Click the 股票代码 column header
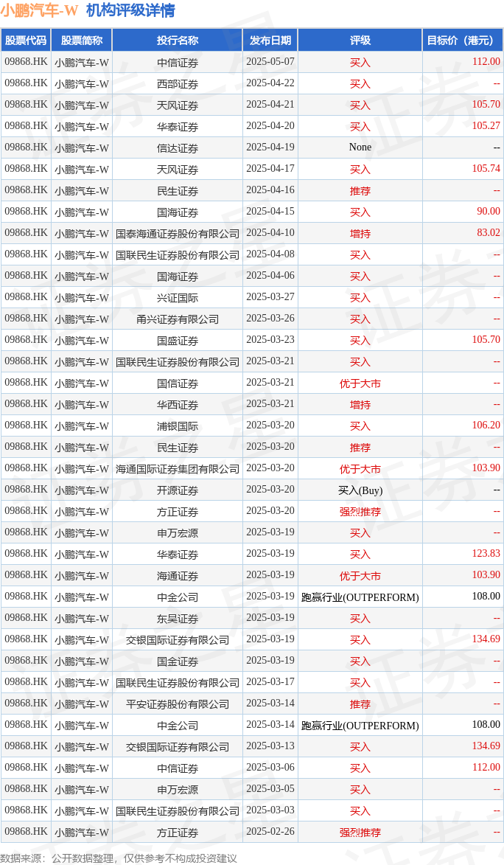This screenshot has height=865, width=504. click(26, 41)
